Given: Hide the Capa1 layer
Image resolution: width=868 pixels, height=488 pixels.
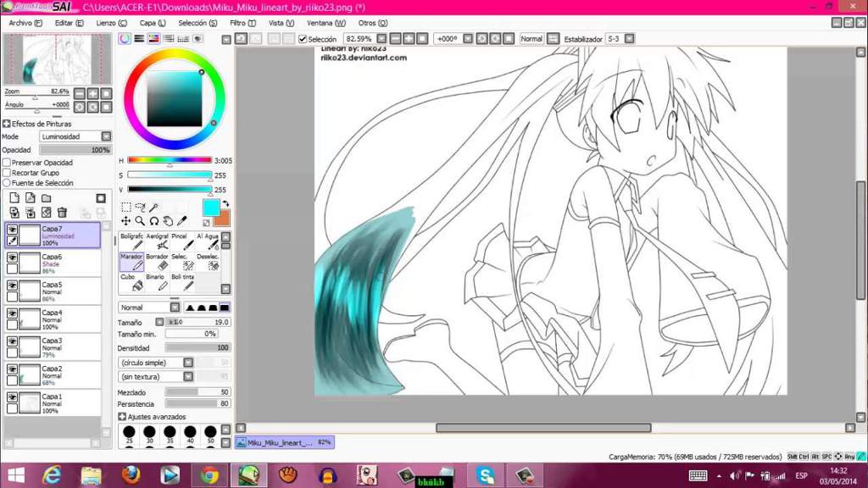Looking at the screenshot, I should (12, 397).
